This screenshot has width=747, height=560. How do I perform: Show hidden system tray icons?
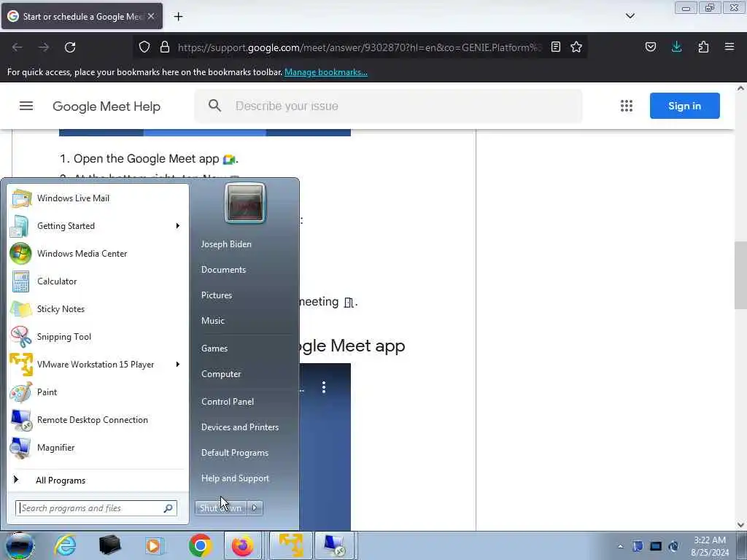[x=620, y=546]
